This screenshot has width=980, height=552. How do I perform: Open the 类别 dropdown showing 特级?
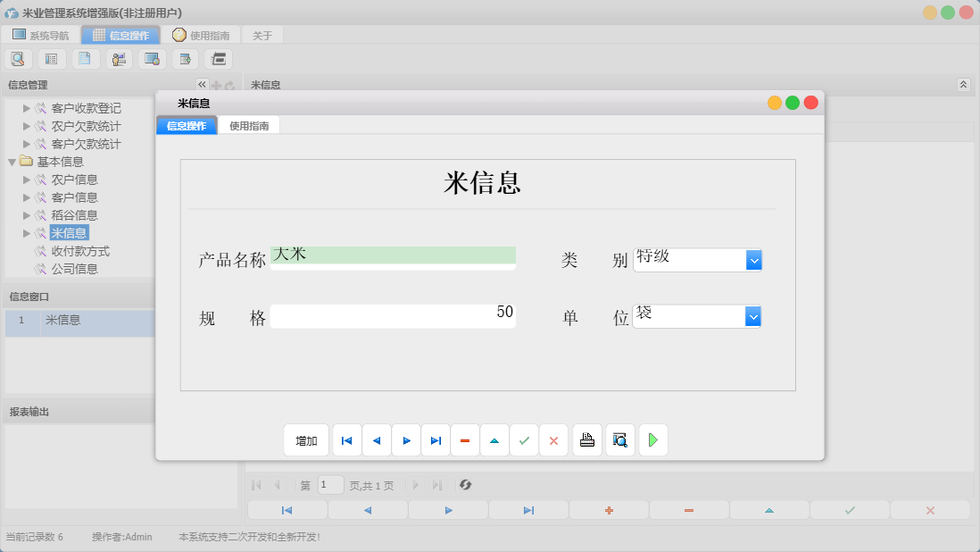pyautogui.click(x=754, y=259)
